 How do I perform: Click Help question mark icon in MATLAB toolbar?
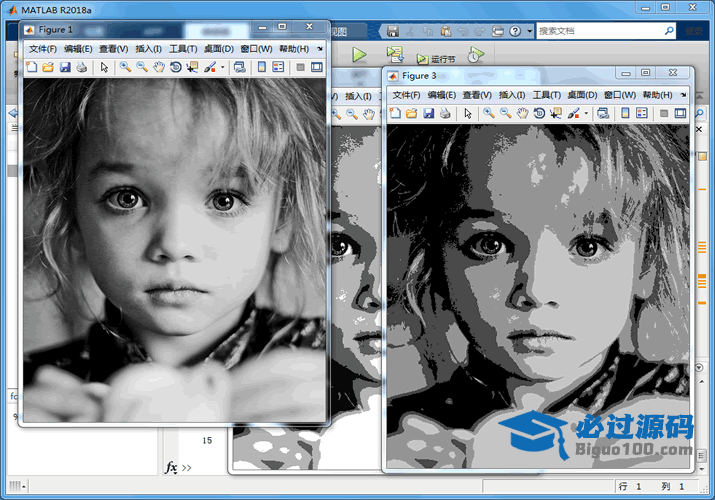(515, 31)
